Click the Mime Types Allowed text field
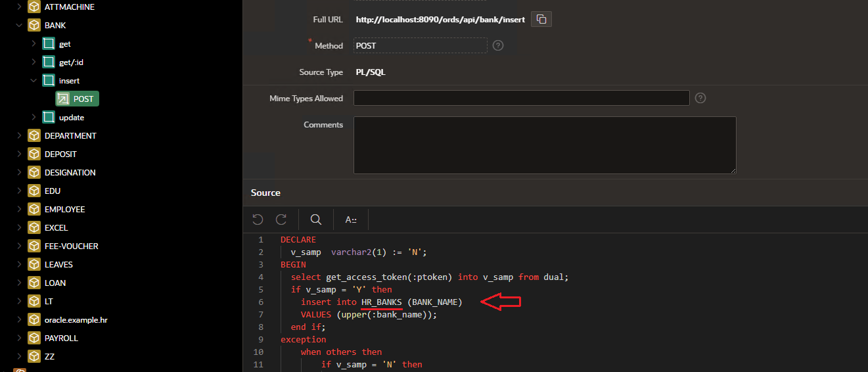Image resolution: width=868 pixels, height=372 pixels. coord(521,98)
